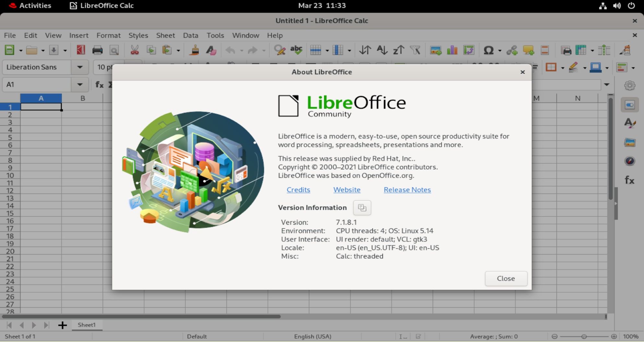
Task: Click the Activities button in top bar
Action: click(x=30, y=6)
